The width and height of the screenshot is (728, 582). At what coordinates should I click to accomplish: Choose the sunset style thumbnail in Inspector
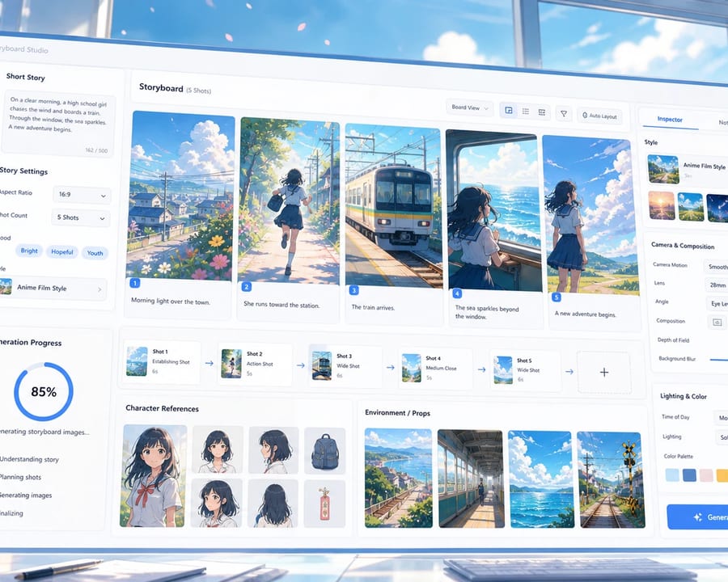[x=661, y=205]
